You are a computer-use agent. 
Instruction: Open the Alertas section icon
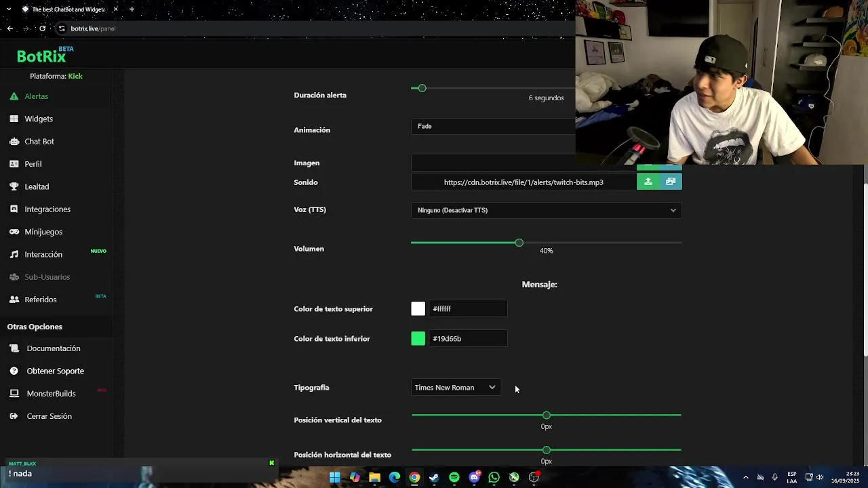14,96
